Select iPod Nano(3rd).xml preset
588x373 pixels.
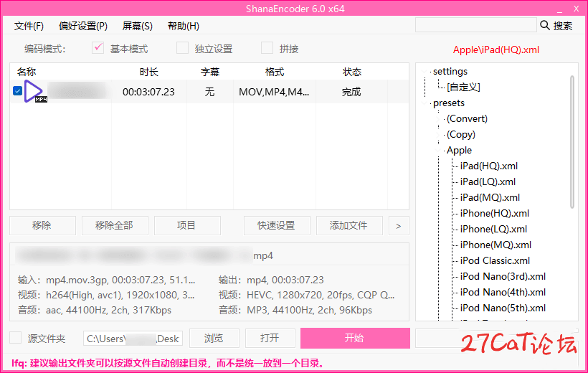[x=503, y=276]
